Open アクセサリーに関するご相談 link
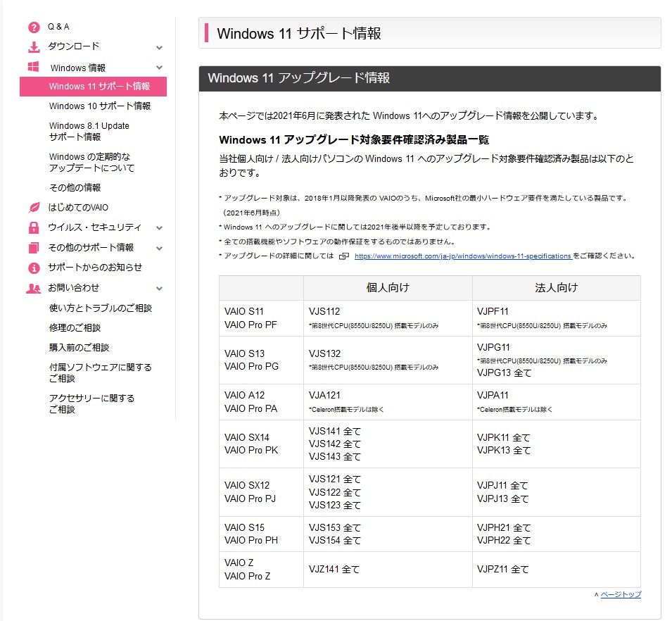Screen dimensions: 672x621 91,403
